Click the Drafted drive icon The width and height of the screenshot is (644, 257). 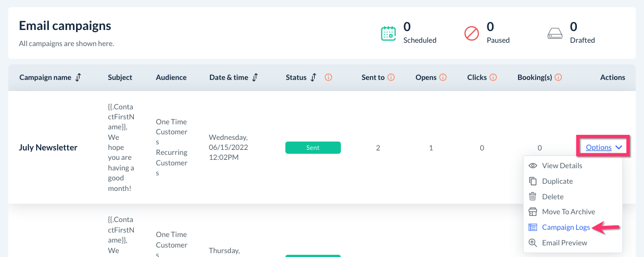click(555, 34)
